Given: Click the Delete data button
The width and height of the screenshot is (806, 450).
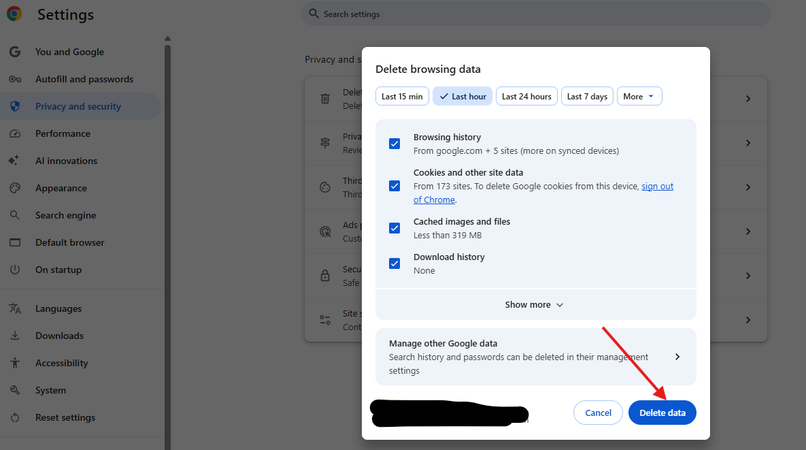Looking at the screenshot, I should pyautogui.click(x=662, y=412).
